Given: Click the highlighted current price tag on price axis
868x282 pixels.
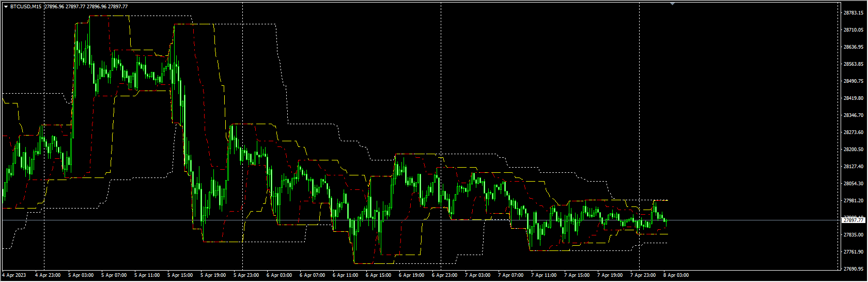Looking at the screenshot, I should point(853,220).
